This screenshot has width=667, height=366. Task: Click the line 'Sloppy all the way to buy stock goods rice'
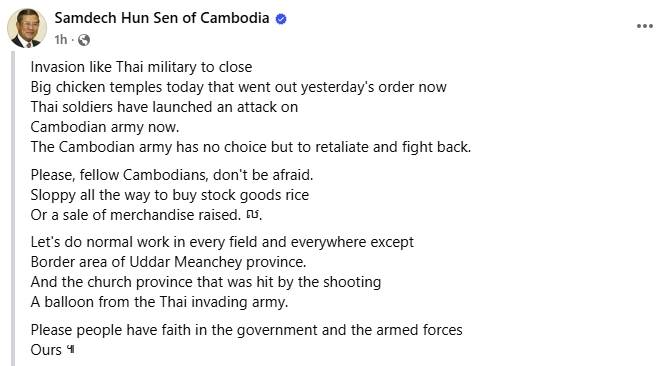[170, 195]
